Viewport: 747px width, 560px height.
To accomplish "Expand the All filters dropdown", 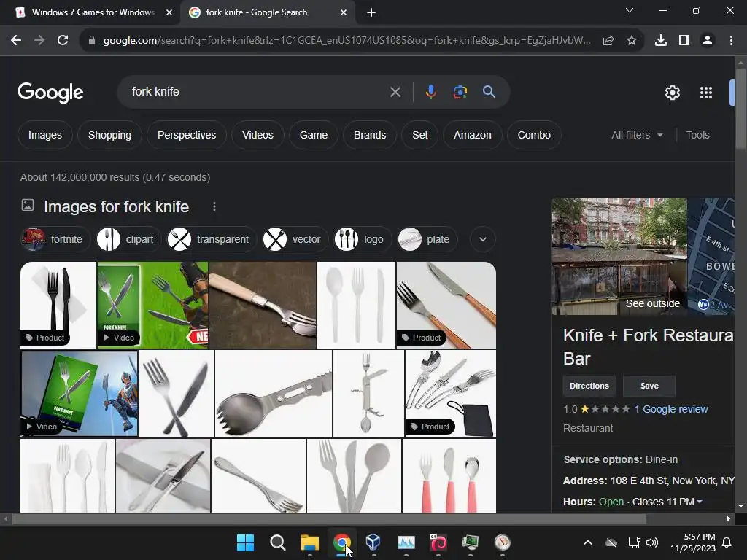I will tap(637, 135).
